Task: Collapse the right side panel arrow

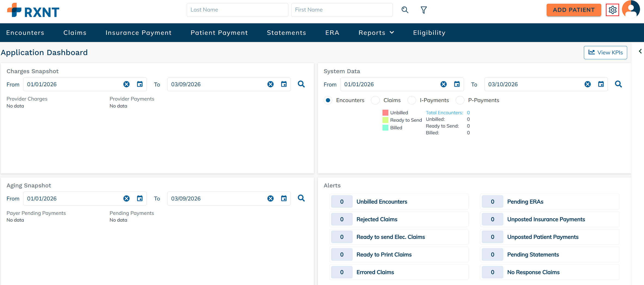Action: click(x=640, y=51)
